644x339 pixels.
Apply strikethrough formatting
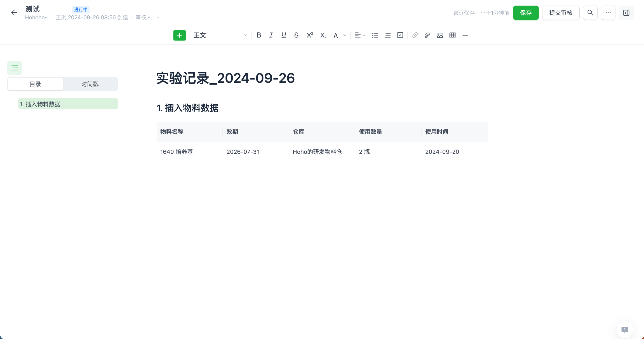coord(296,35)
